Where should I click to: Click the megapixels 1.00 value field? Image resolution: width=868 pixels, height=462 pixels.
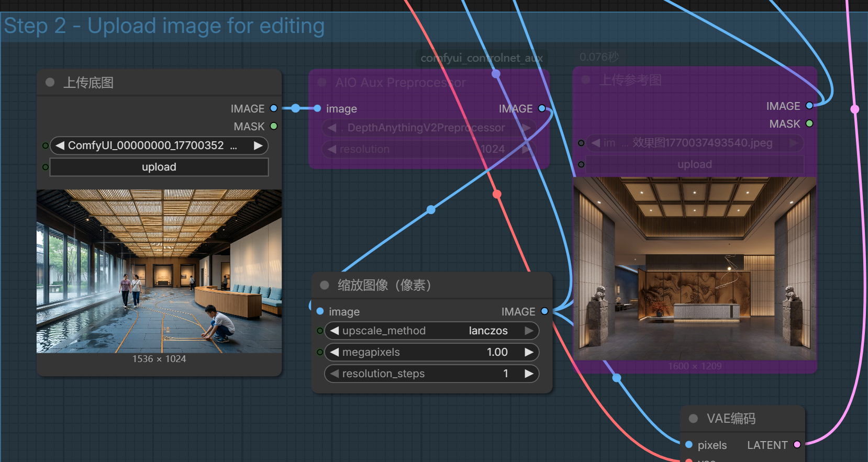click(432, 352)
